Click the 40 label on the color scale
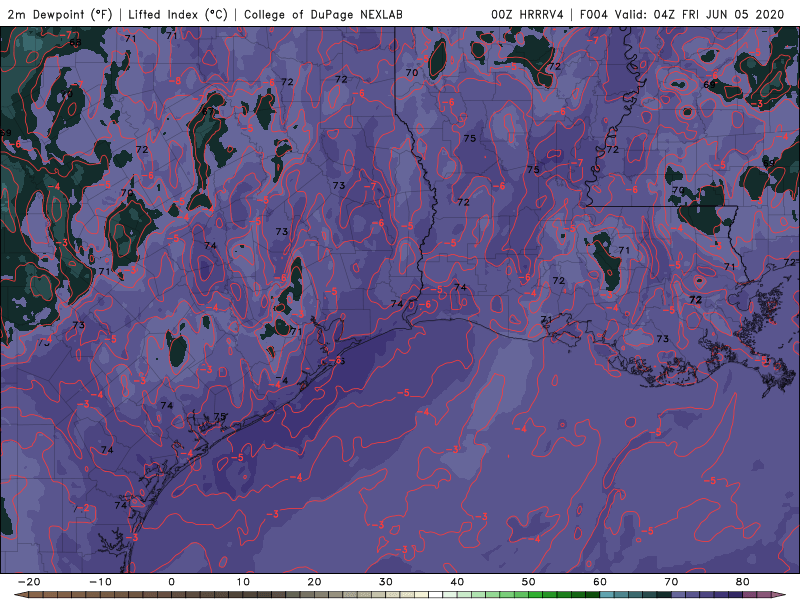 (457, 582)
